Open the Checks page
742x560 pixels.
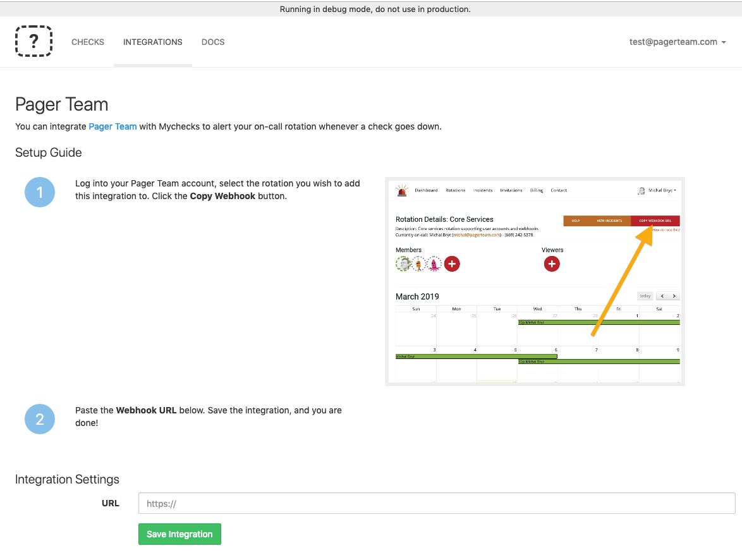88,42
